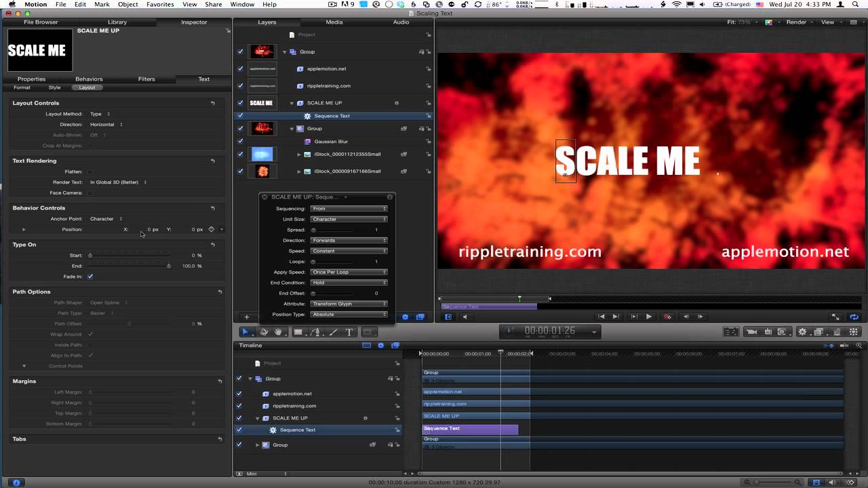Enter full screen player mode icon

(835, 317)
